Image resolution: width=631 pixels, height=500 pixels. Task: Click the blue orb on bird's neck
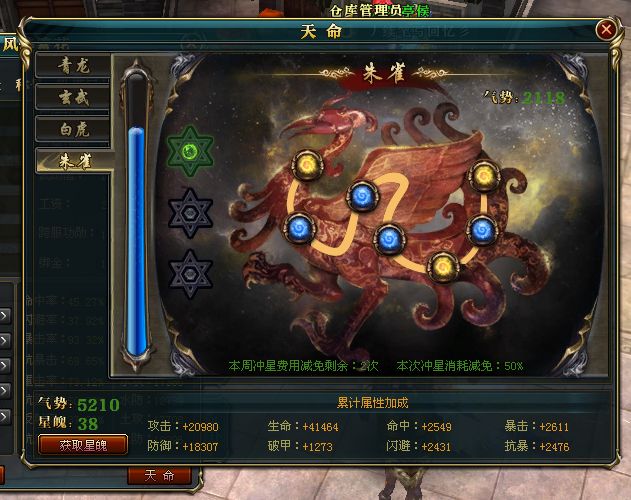(x=363, y=196)
